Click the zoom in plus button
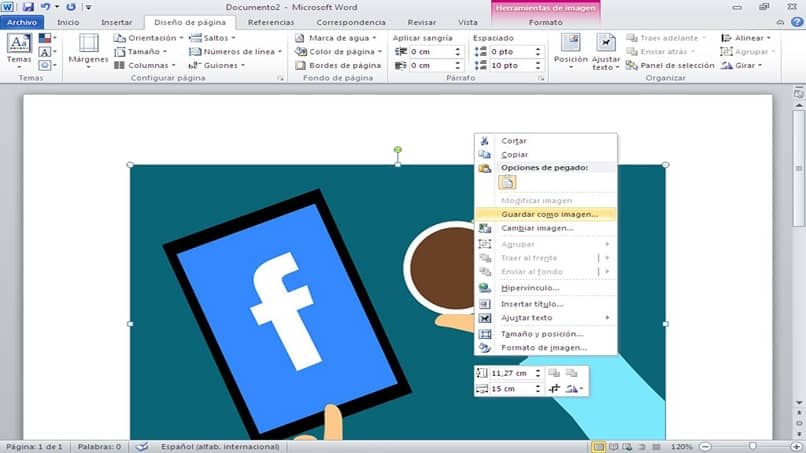 796,447
